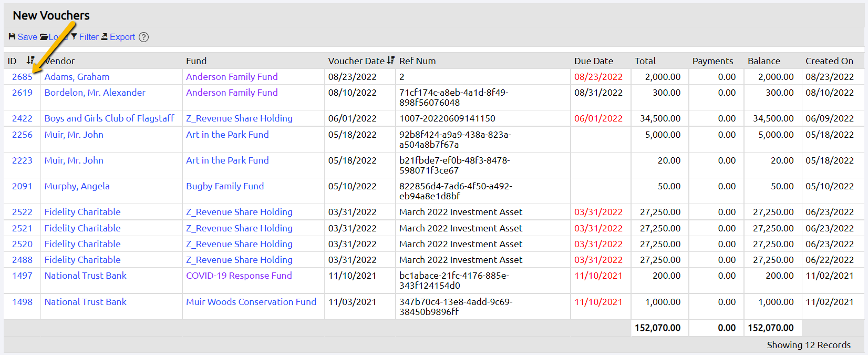This screenshot has height=355, width=868.
Task: Sort by the Created On column header
Action: pyautogui.click(x=829, y=61)
